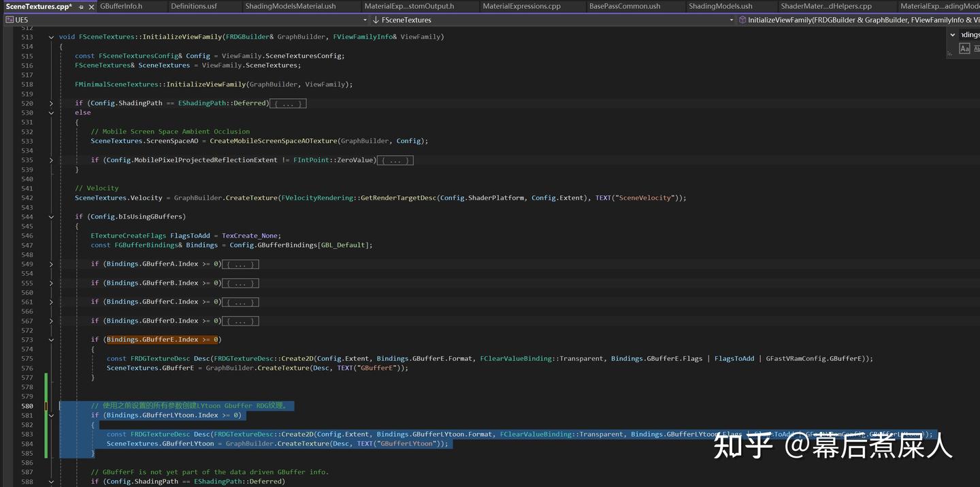This screenshot has width=980, height=487.
Task: Click the cube icon beside InitializeViewFamily breadcrumb
Action: 741,20
